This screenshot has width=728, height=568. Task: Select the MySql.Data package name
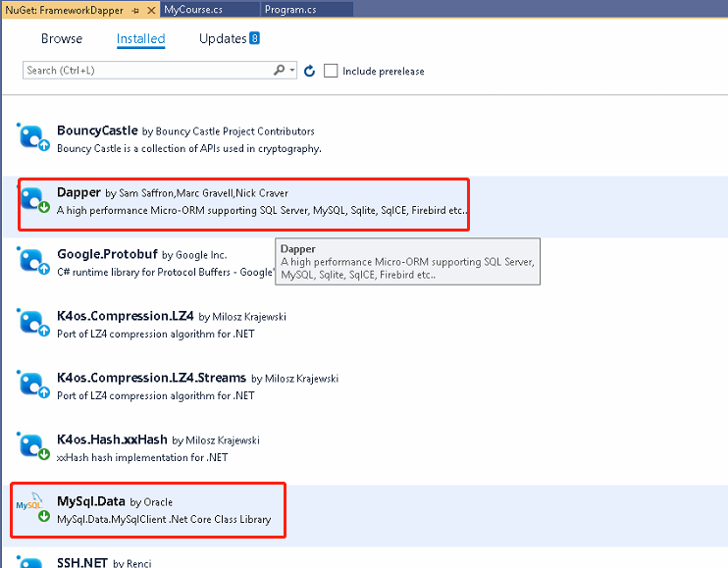[x=91, y=501]
